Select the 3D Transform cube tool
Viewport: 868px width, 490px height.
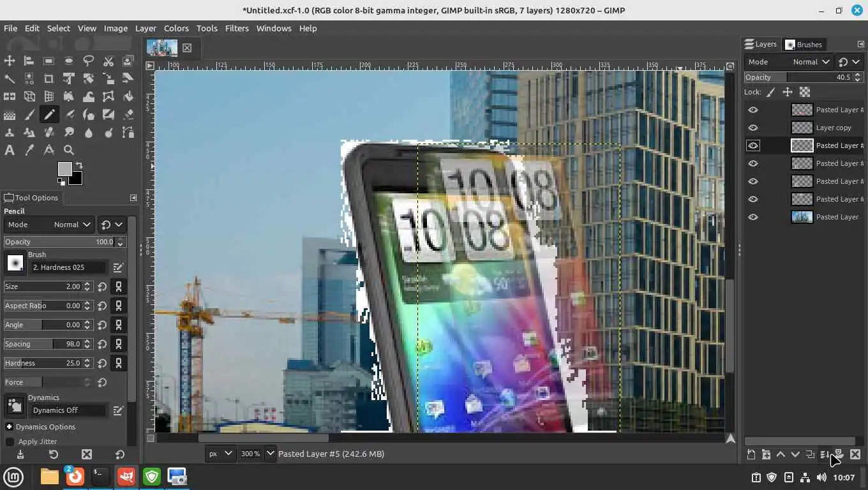click(29, 96)
